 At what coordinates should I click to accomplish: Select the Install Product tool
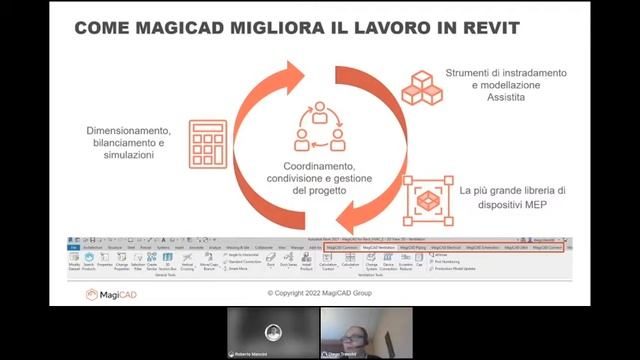click(x=306, y=261)
